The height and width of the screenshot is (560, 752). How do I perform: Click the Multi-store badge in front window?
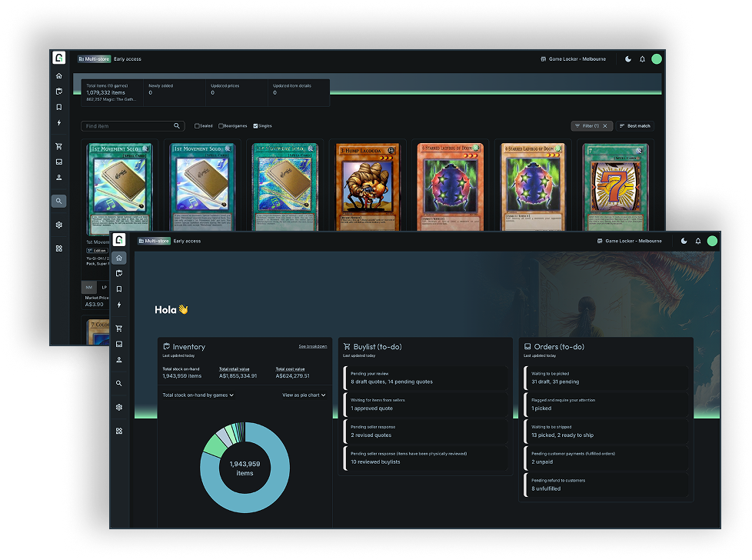tap(154, 241)
